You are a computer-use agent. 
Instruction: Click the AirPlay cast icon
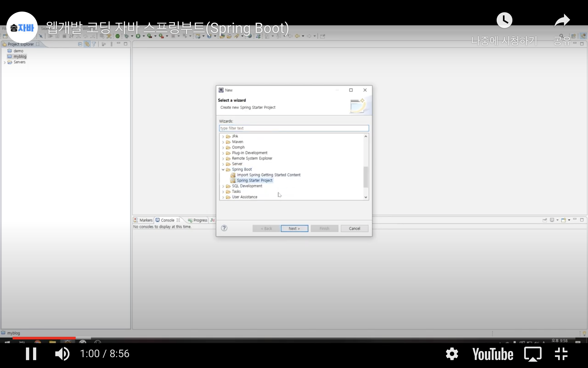pyautogui.click(x=533, y=354)
